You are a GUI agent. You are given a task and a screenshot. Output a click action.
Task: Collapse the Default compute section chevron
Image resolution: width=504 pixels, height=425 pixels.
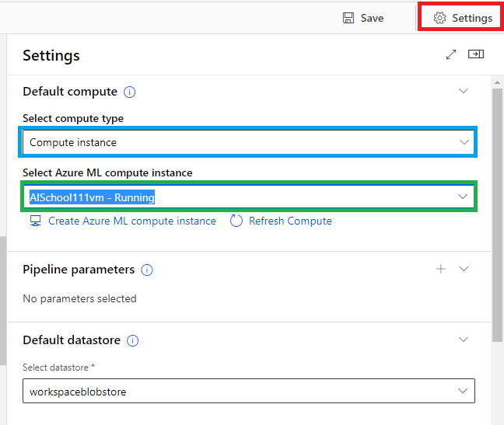[x=464, y=91]
